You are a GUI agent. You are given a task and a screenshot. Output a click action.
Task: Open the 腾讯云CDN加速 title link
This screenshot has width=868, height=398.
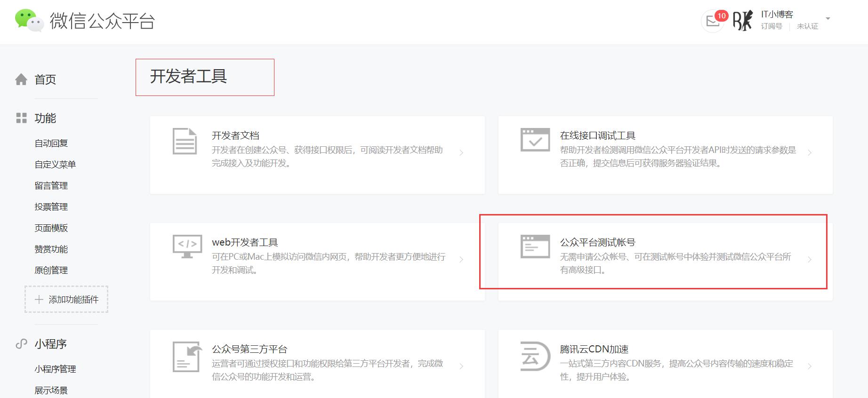[595, 349]
